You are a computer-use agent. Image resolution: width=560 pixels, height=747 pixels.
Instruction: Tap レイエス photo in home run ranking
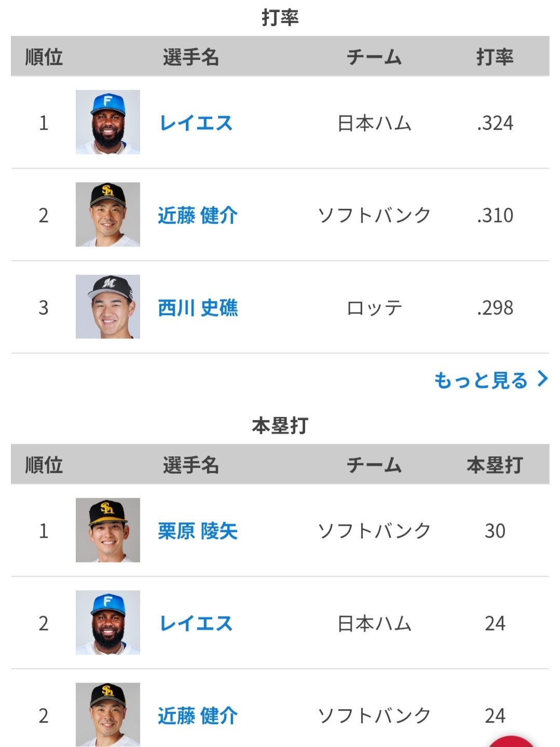(x=108, y=622)
